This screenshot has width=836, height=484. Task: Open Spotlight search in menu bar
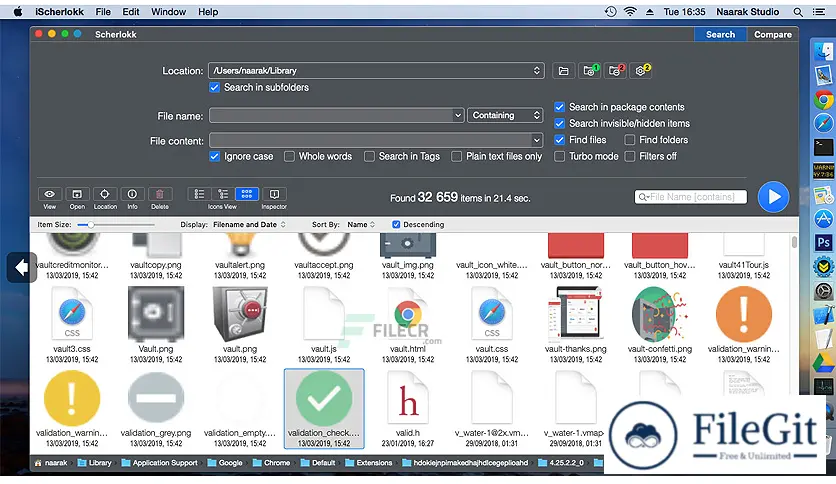coord(798,12)
